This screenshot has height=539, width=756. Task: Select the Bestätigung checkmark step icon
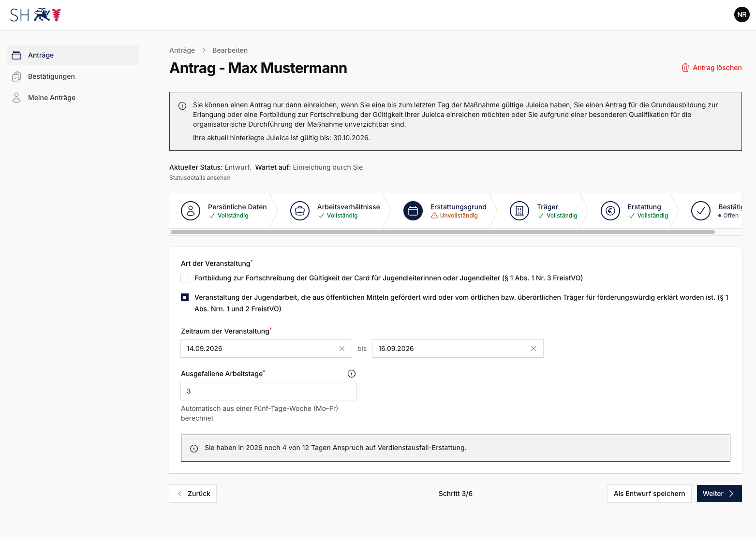(701, 211)
